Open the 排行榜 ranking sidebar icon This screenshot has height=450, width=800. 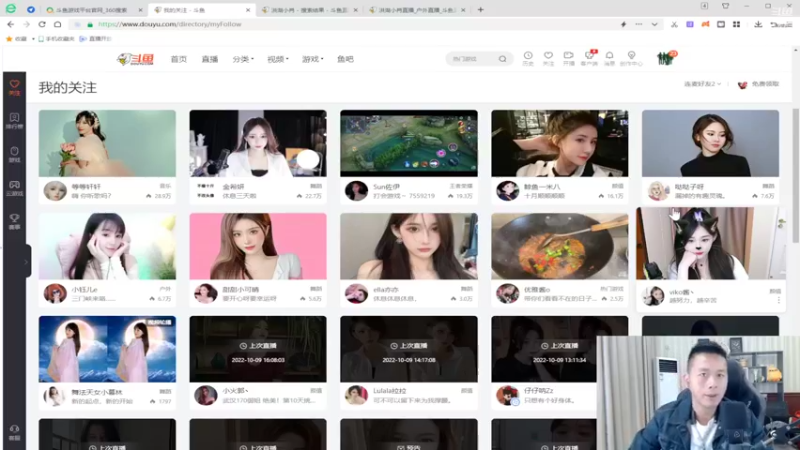click(x=14, y=121)
